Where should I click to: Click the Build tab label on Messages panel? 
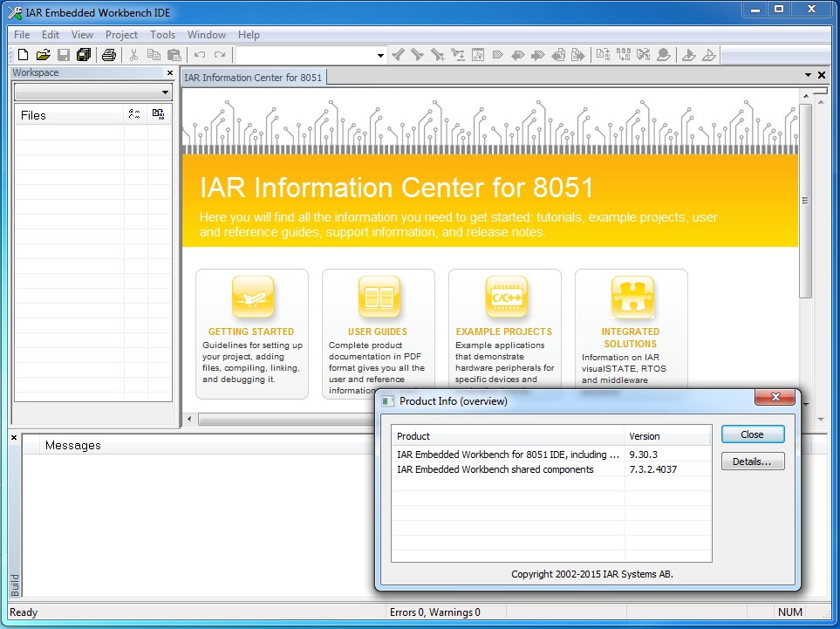(x=15, y=585)
